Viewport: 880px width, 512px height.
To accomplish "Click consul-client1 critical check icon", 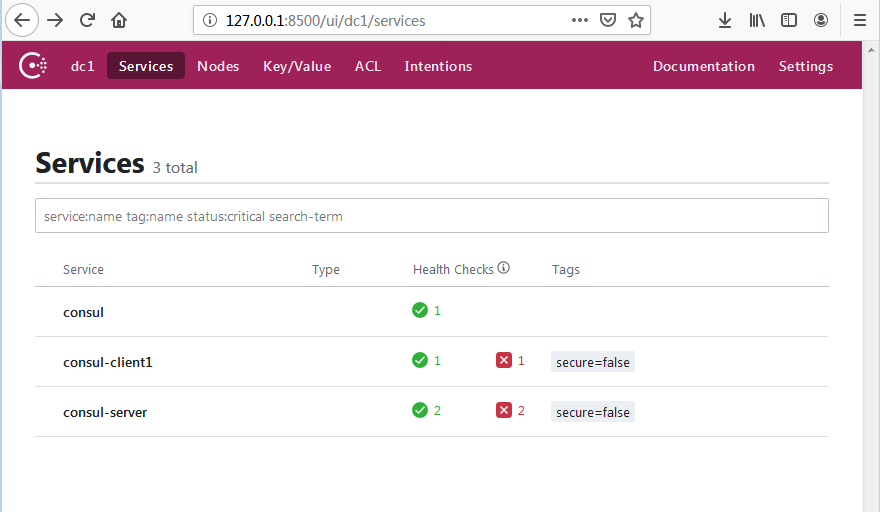I will (x=504, y=360).
